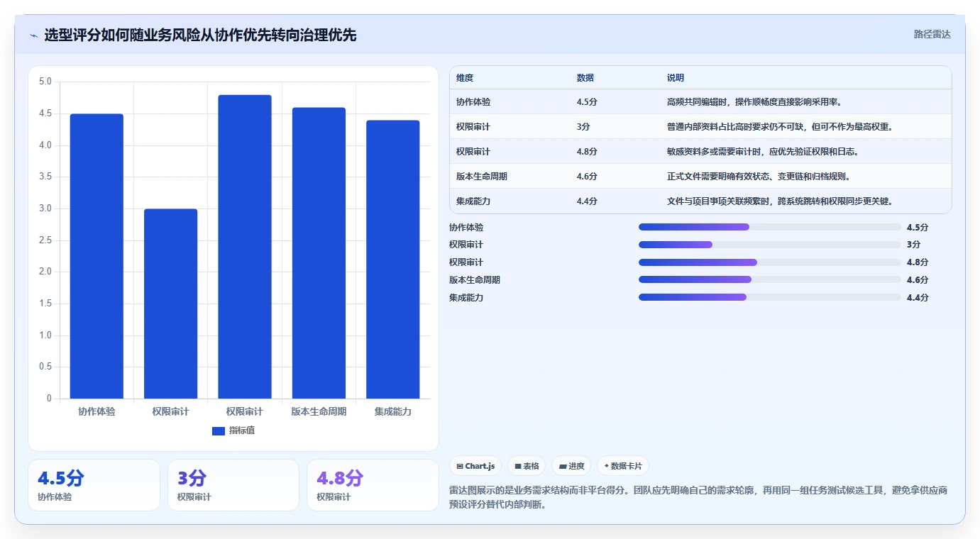Click the description starting 高频共同编辑时
Screen dimensions: 980x539
coord(754,102)
